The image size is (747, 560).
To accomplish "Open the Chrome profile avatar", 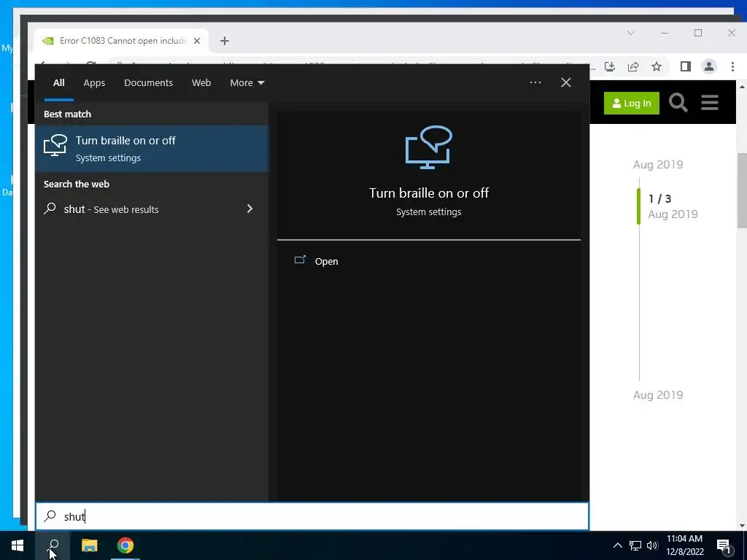I will tap(709, 66).
